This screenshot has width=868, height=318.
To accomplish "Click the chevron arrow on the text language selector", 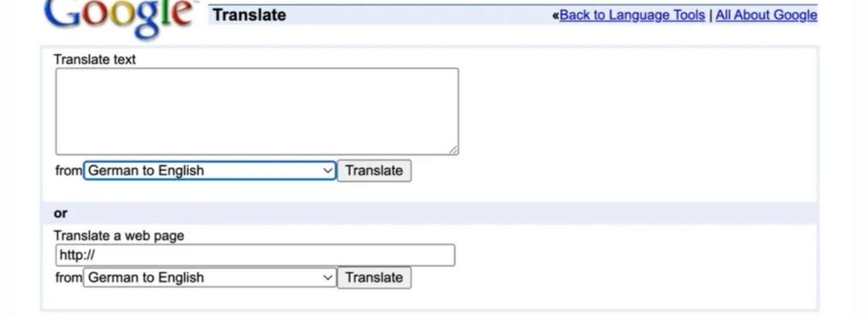I will click(x=327, y=170).
